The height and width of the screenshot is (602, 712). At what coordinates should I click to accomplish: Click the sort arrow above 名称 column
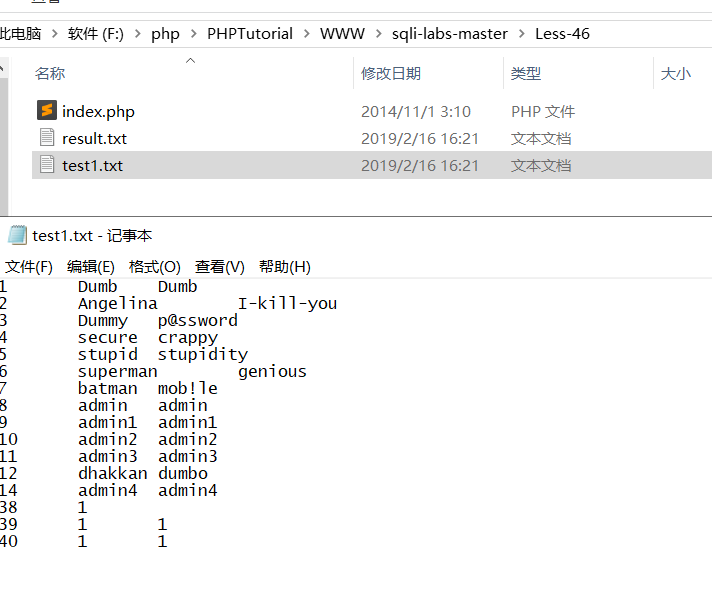pos(191,60)
